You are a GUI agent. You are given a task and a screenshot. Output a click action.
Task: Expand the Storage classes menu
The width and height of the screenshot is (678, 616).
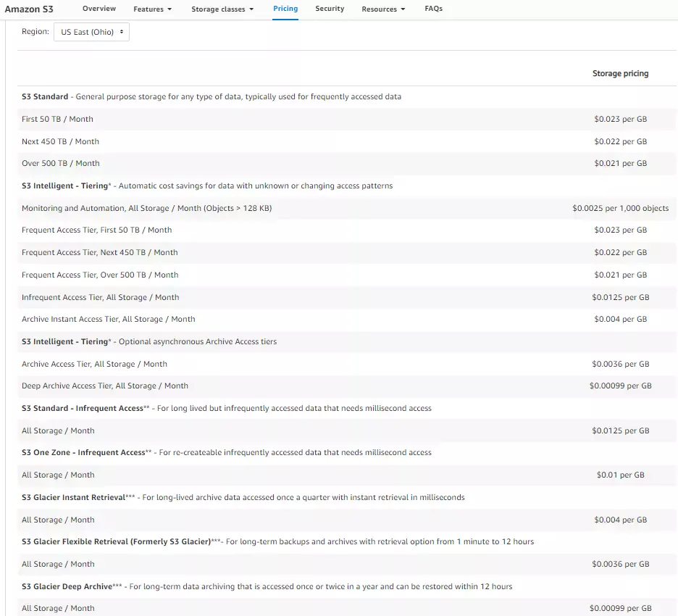point(222,9)
